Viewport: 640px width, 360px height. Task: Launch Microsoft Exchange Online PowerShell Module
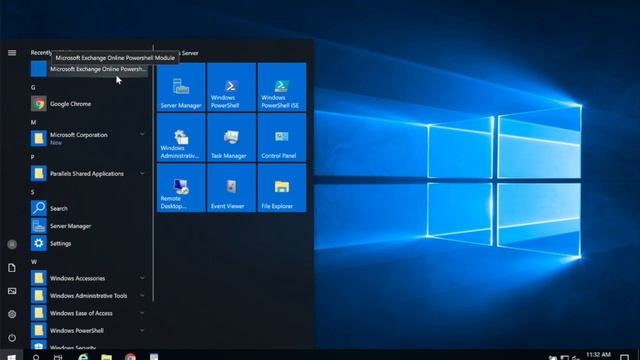[x=89, y=69]
